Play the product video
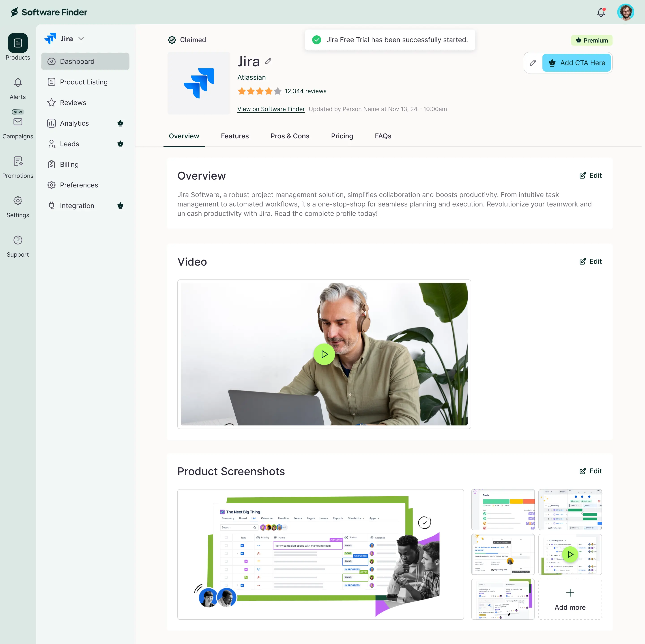 [x=324, y=354]
